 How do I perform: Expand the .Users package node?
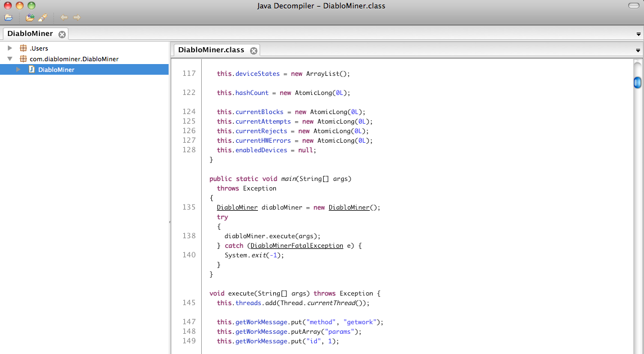(x=10, y=48)
